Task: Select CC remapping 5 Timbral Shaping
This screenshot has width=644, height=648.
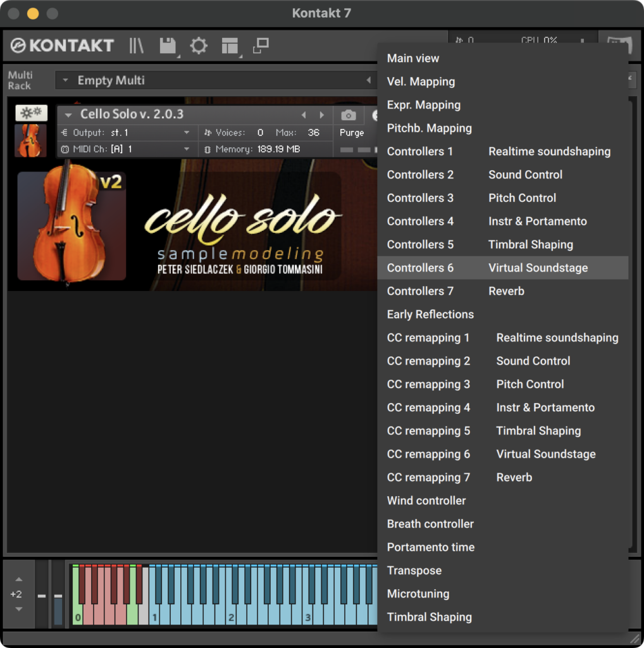Action: point(503,430)
